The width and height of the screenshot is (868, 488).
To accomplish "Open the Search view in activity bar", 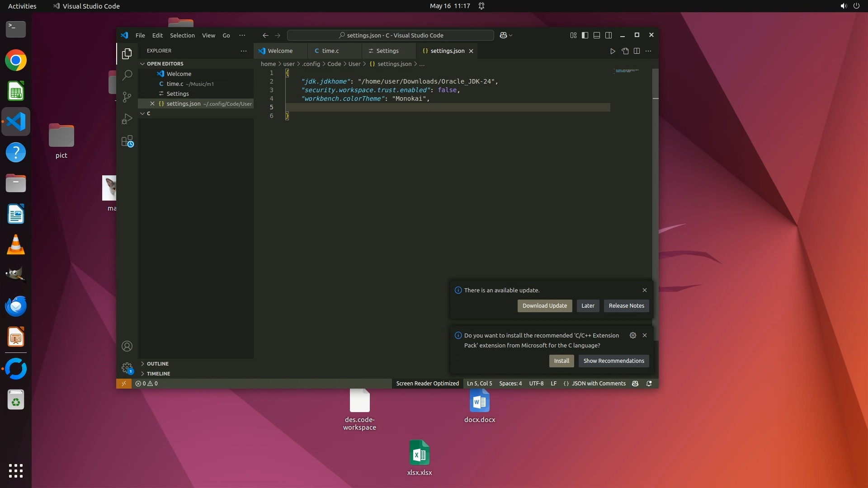I will [x=127, y=75].
